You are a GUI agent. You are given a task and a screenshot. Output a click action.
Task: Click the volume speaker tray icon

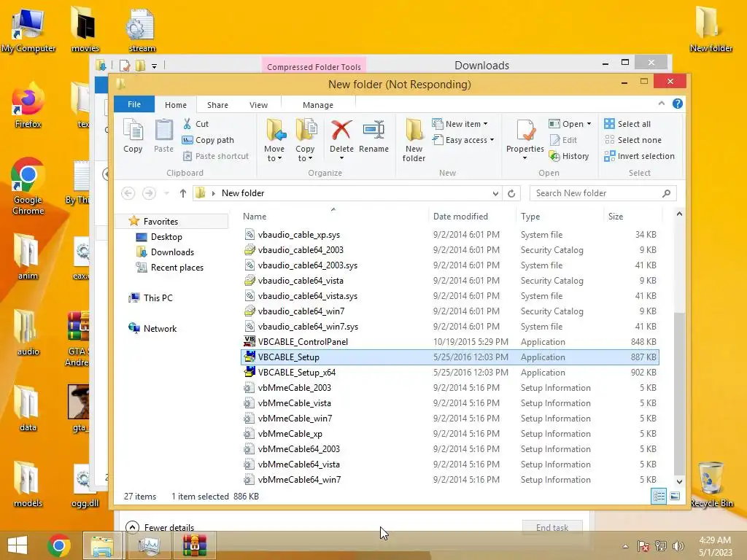(678, 546)
